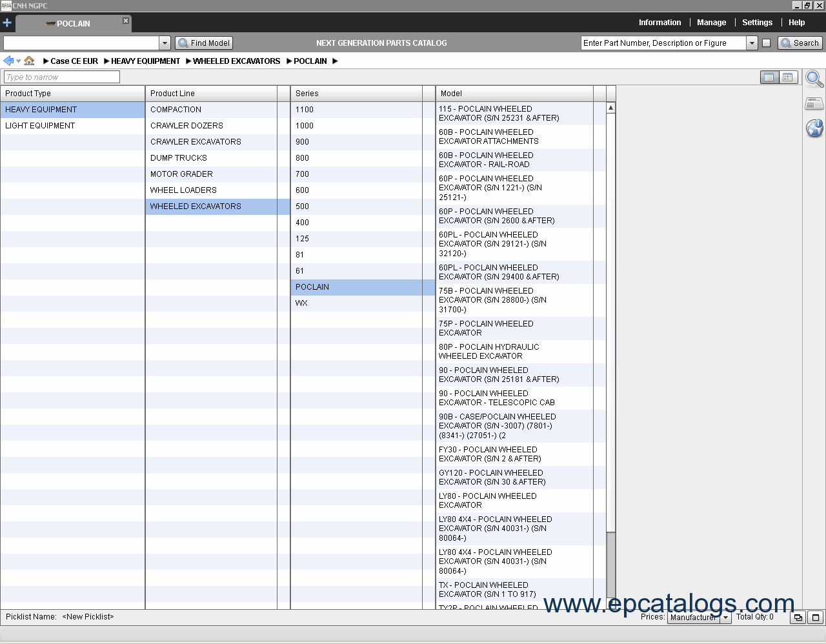Select LIGHT EQUIPMENT product type

pyautogui.click(x=72, y=126)
